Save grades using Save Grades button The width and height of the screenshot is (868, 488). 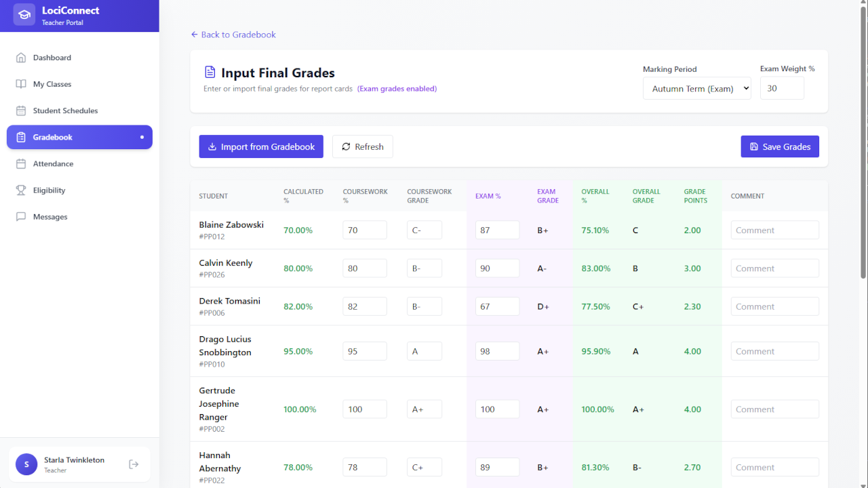(x=779, y=146)
